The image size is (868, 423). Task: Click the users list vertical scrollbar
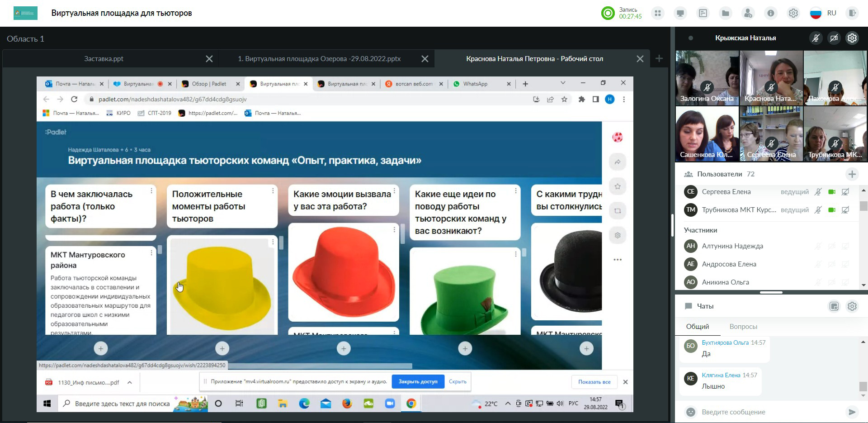pyautogui.click(x=863, y=206)
